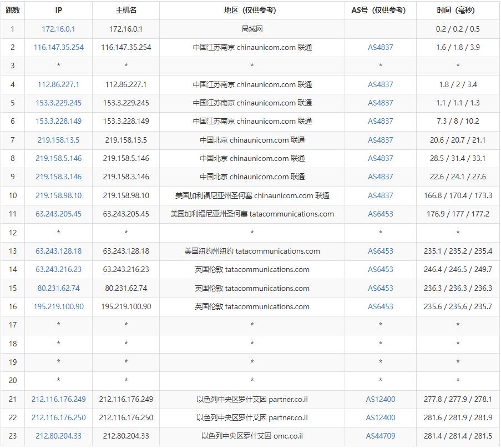Select time cell 166.8 / 170.4 / 173.3

458,195
